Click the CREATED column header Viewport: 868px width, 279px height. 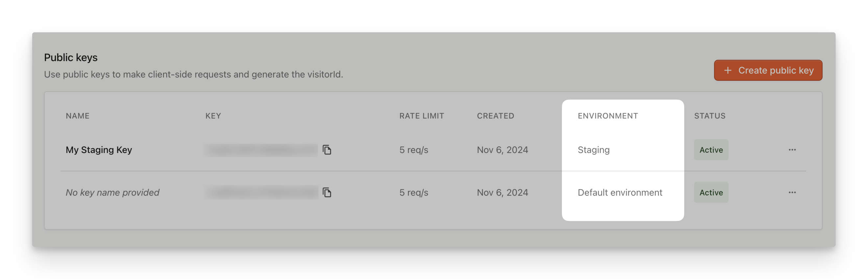click(495, 116)
